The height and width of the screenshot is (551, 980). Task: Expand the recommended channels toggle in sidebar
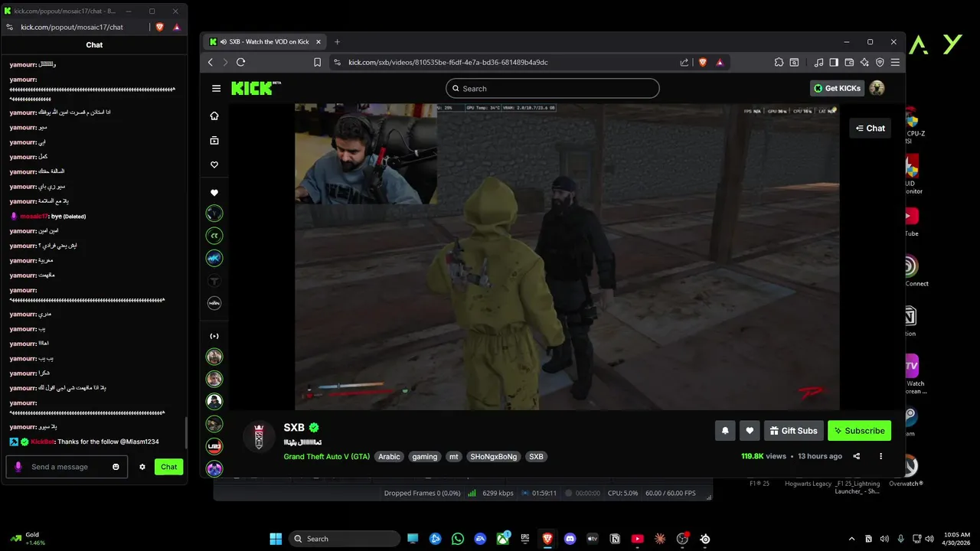pyautogui.click(x=214, y=336)
